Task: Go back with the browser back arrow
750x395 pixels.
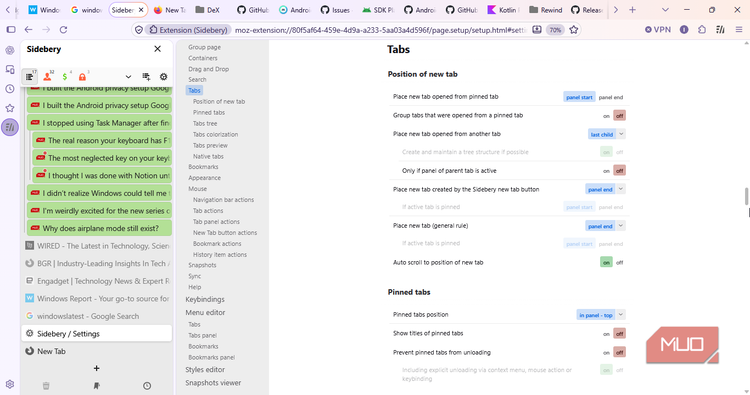Action: 29,30
